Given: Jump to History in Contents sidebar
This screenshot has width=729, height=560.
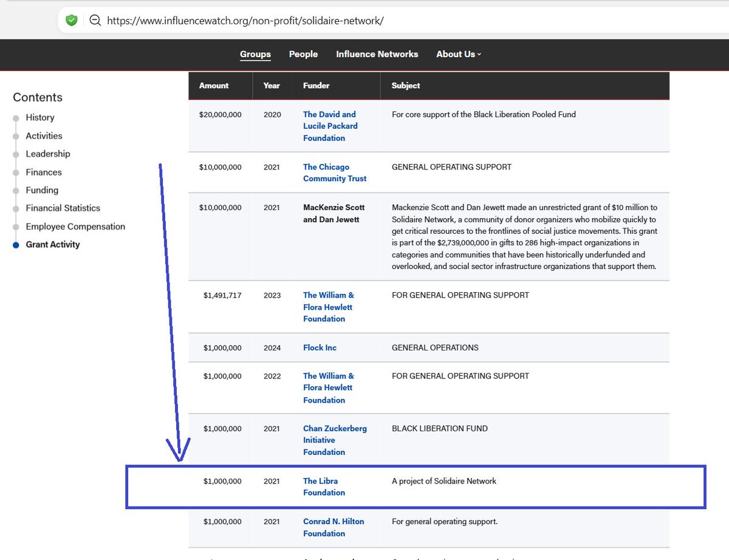Looking at the screenshot, I should [x=40, y=117].
